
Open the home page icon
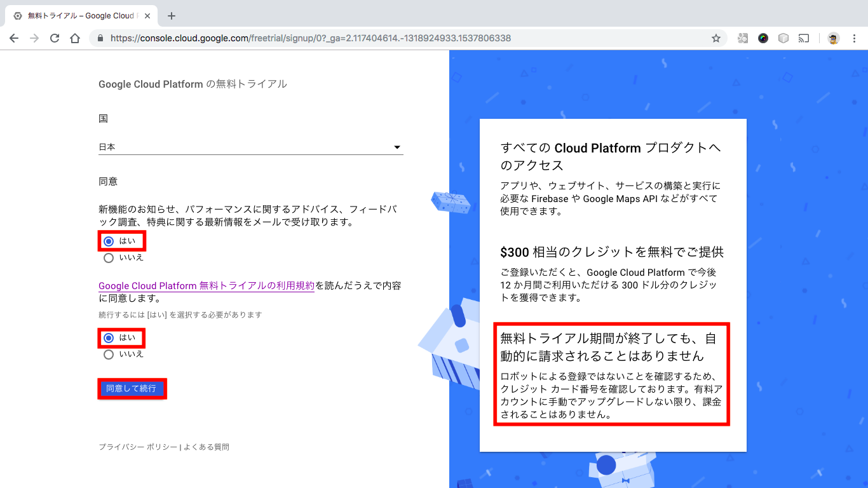[74, 38]
